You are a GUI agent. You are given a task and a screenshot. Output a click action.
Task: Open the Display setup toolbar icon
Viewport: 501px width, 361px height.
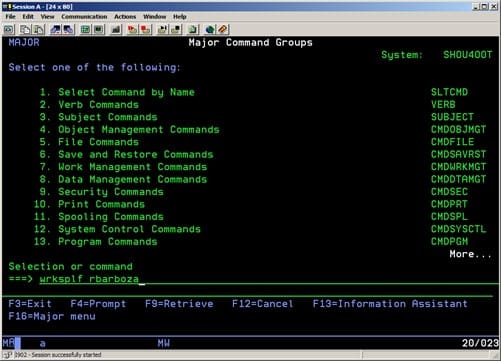(85, 30)
